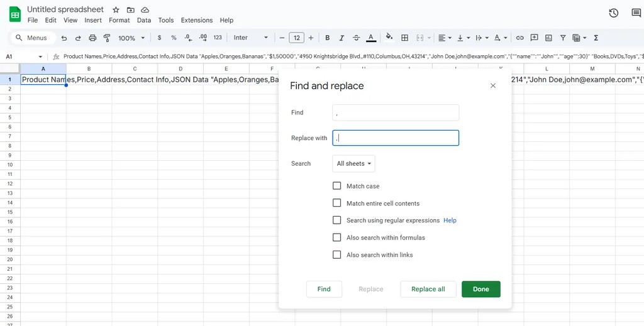Open the 100% zoom dropdown
The height and width of the screenshot is (326, 644).
point(130,38)
